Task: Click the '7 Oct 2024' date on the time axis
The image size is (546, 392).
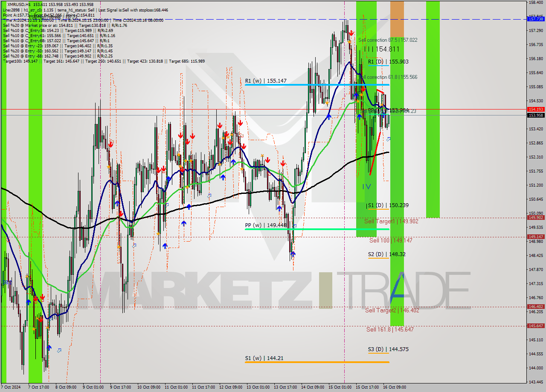Action: (x=11, y=388)
